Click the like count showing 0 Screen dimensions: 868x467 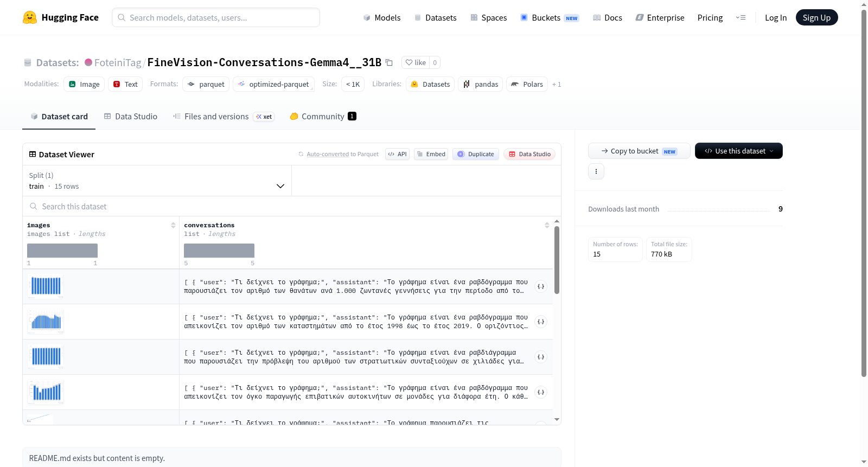click(x=435, y=62)
